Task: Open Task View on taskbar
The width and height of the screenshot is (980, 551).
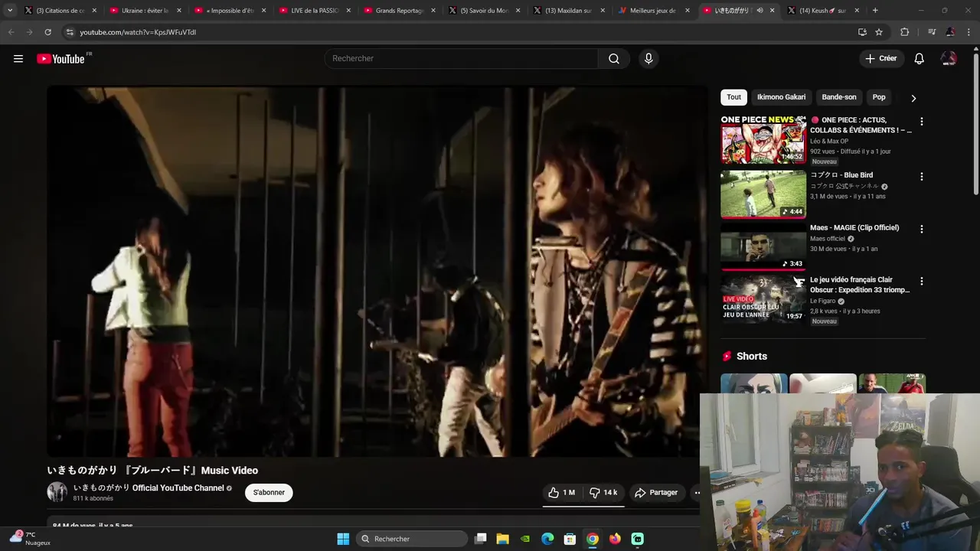Action: coord(480,539)
